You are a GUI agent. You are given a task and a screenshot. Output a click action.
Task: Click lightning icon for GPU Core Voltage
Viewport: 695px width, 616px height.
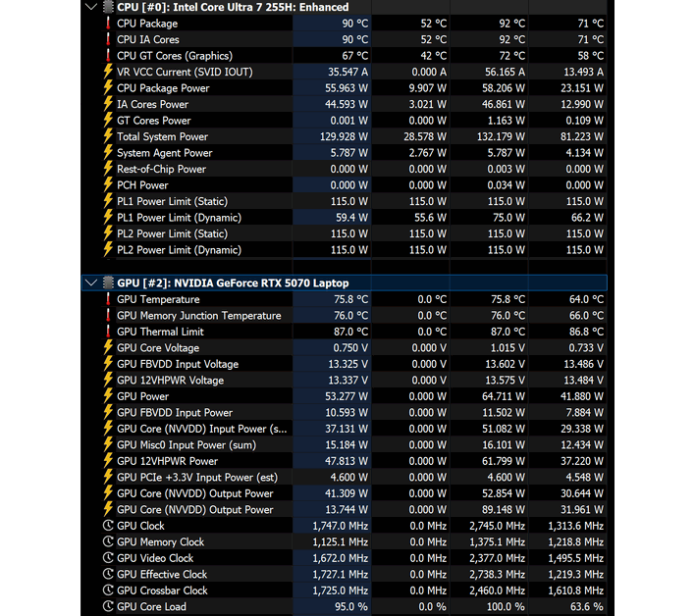[108, 347]
